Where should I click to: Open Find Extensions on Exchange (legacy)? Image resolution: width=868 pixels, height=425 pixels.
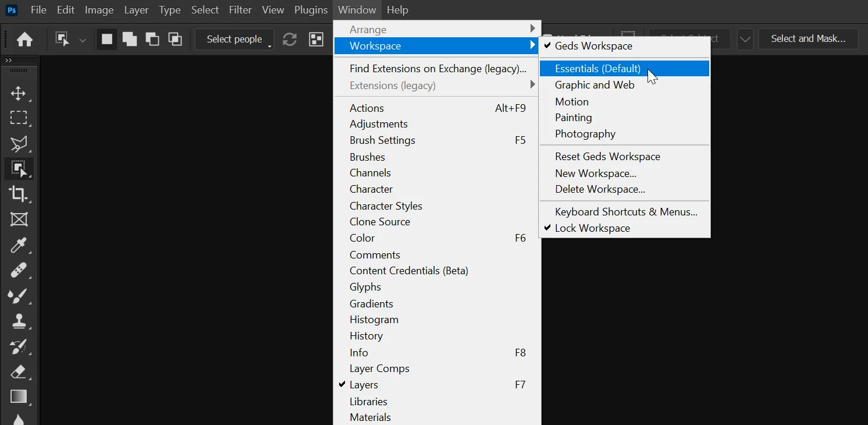coord(437,69)
